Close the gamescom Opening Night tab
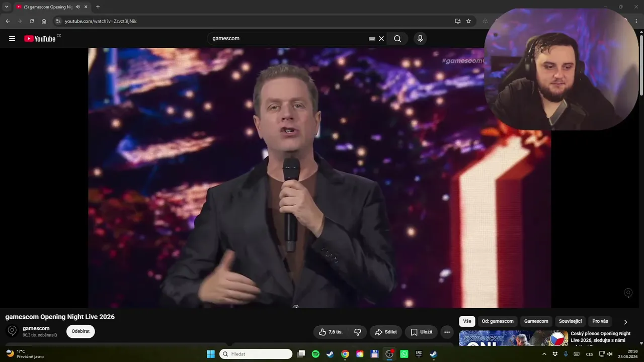The image size is (644, 362). pyautogui.click(x=86, y=7)
